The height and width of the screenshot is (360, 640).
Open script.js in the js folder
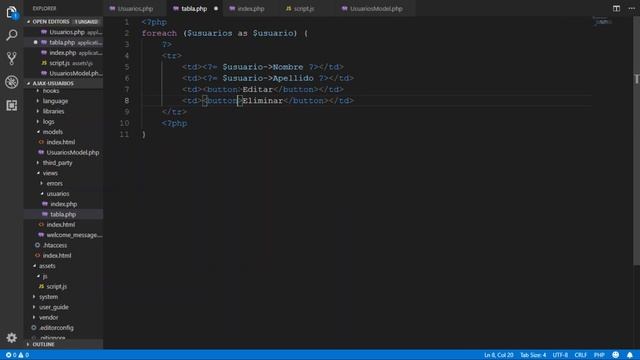(63, 286)
